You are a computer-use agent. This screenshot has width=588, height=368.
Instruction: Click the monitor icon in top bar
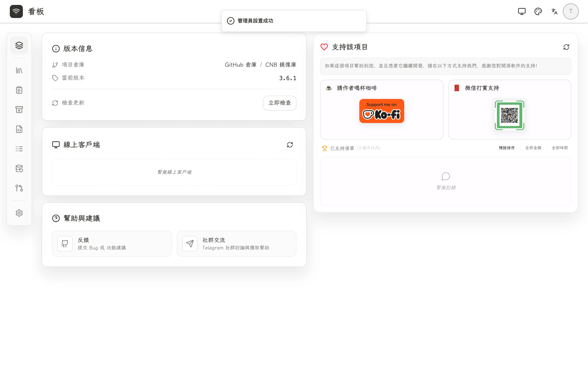coord(522,11)
